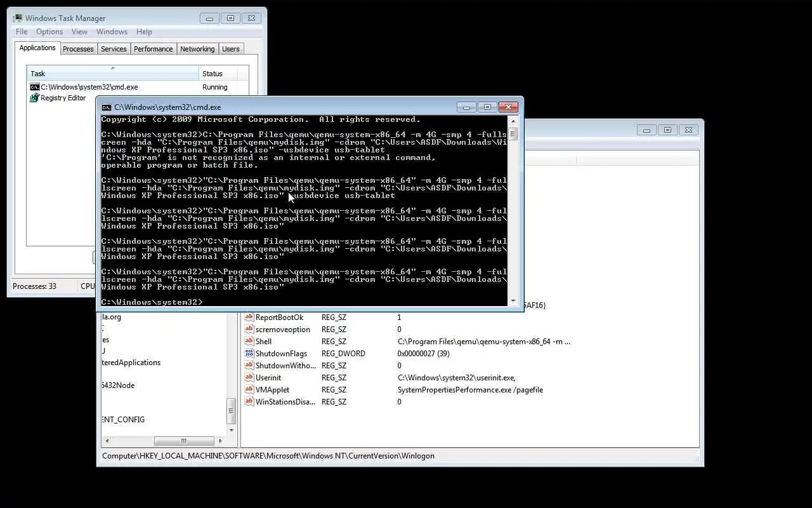This screenshot has height=508, width=812.
Task: Open the File menu in Task Manager
Action: [22, 32]
